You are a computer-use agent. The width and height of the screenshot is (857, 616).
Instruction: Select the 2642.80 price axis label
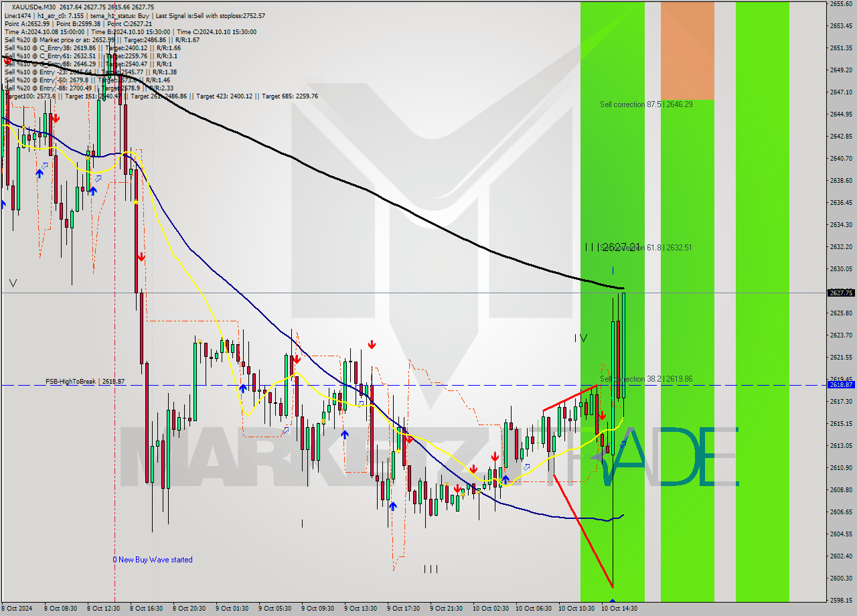841,136
